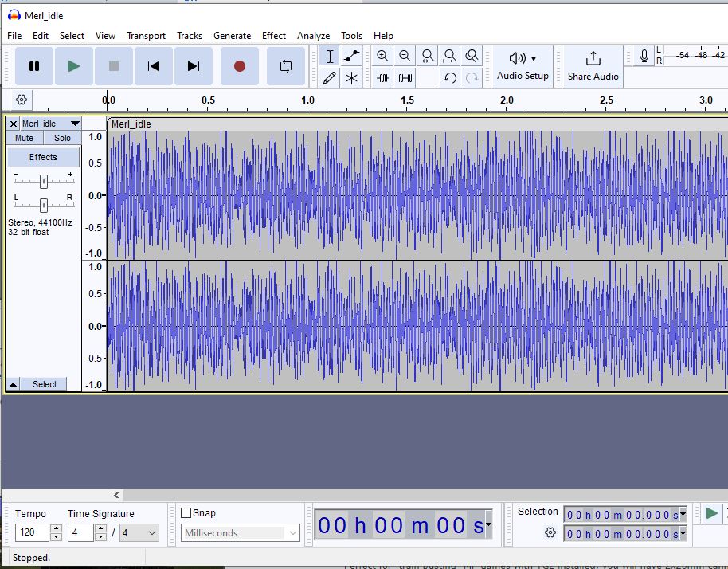Click the Trim audio outside selection icon
Viewport: 728px width, 569px height.
coord(383,78)
